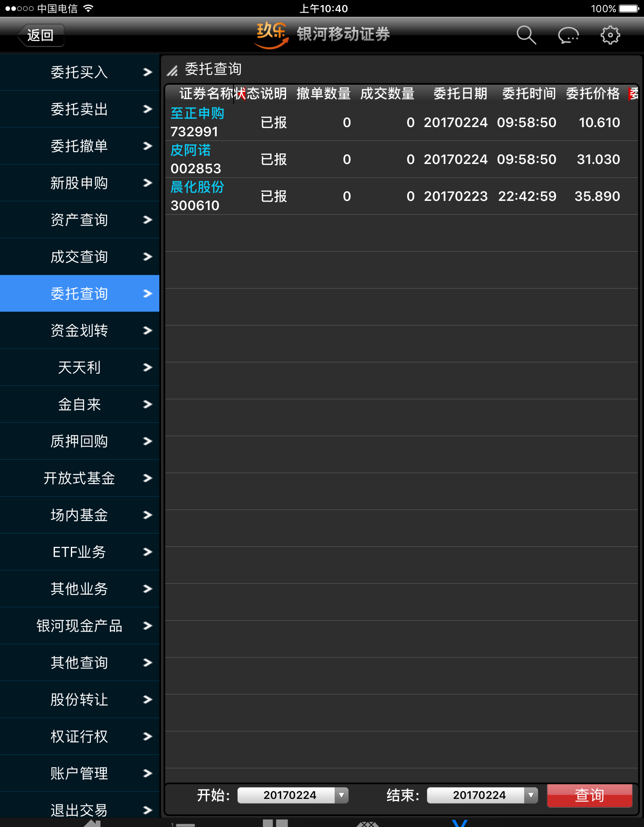Open 其他查询 menu item
This screenshot has width=644, height=827.
(x=80, y=663)
